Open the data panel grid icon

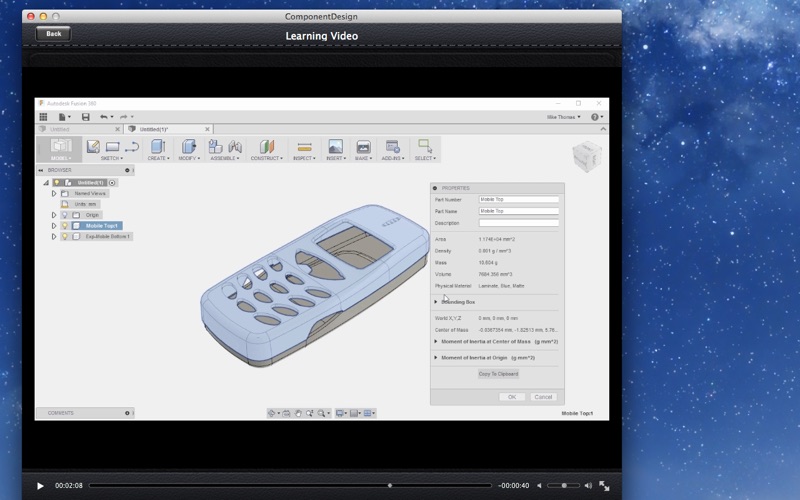click(x=43, y=117)
